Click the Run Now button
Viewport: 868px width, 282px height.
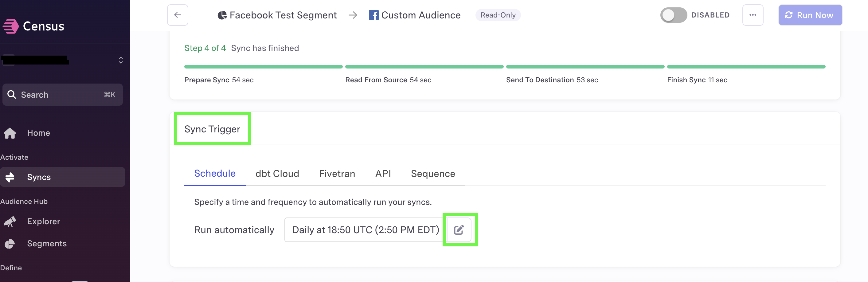[x=810, y=15]
